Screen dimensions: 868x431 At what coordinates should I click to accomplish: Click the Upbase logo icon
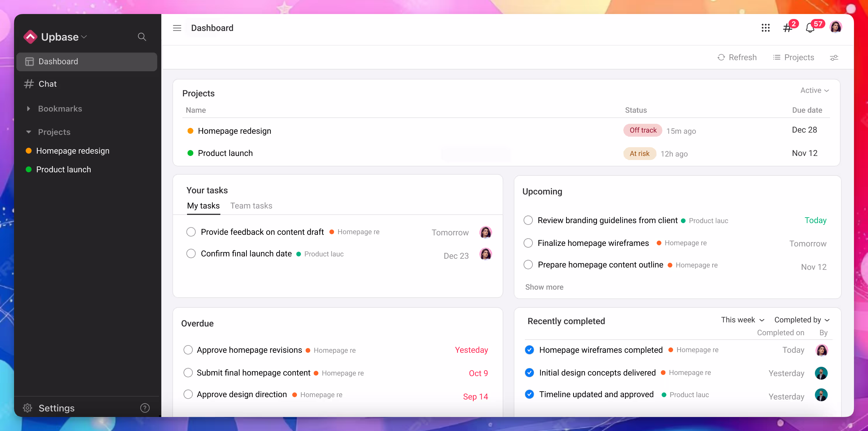(30, 37)
